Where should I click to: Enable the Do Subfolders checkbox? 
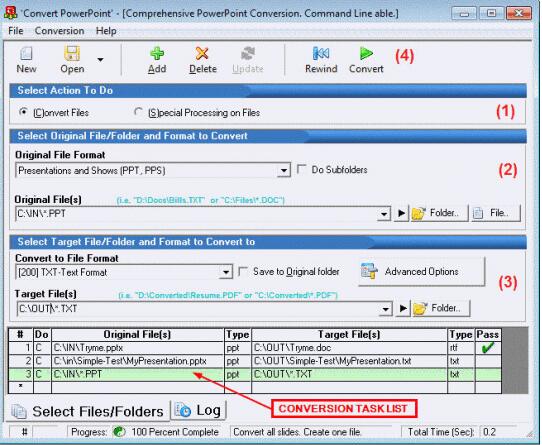[302, 169]
